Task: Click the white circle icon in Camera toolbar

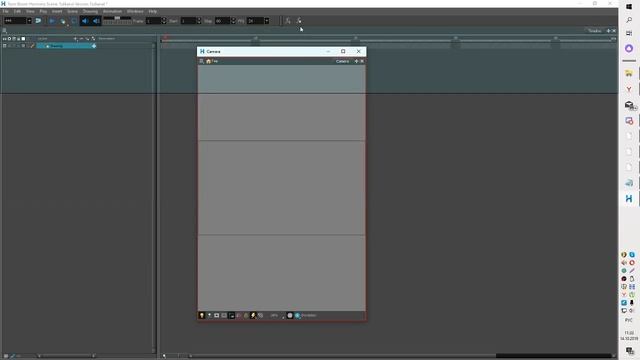Action: click(x=290, y=316)
